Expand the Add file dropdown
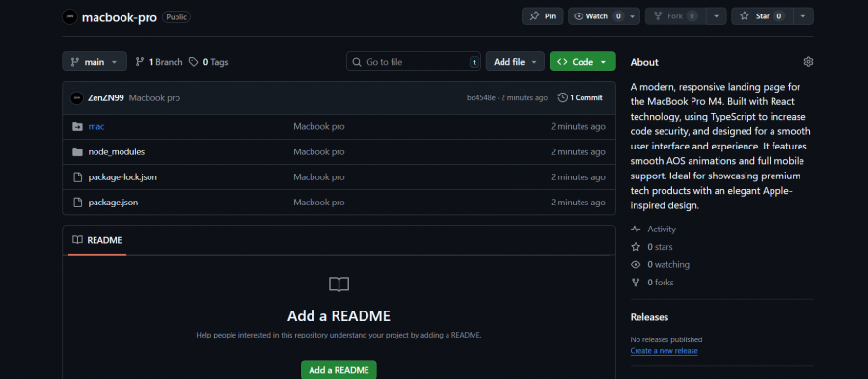This screenshot has width=868, height=379. tap(515, 62)
